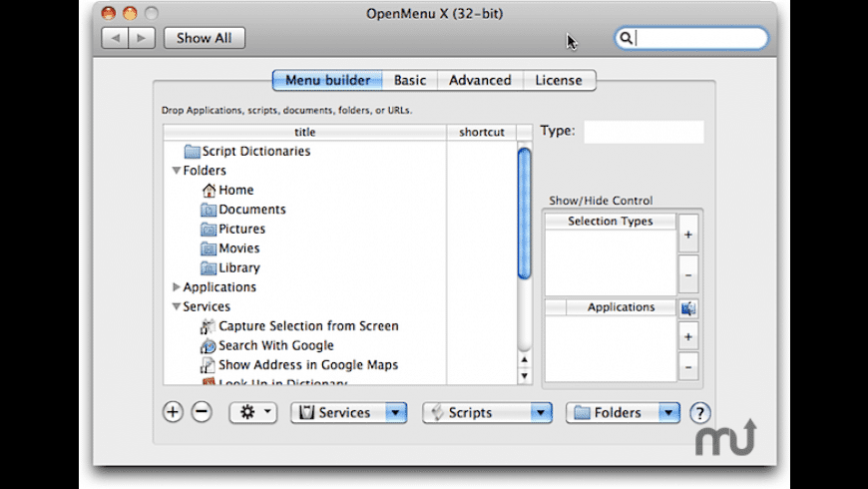Click the Home house icon
Image resolution: width=868 pixels, height=489 pixels.
[x=209, y=191]
